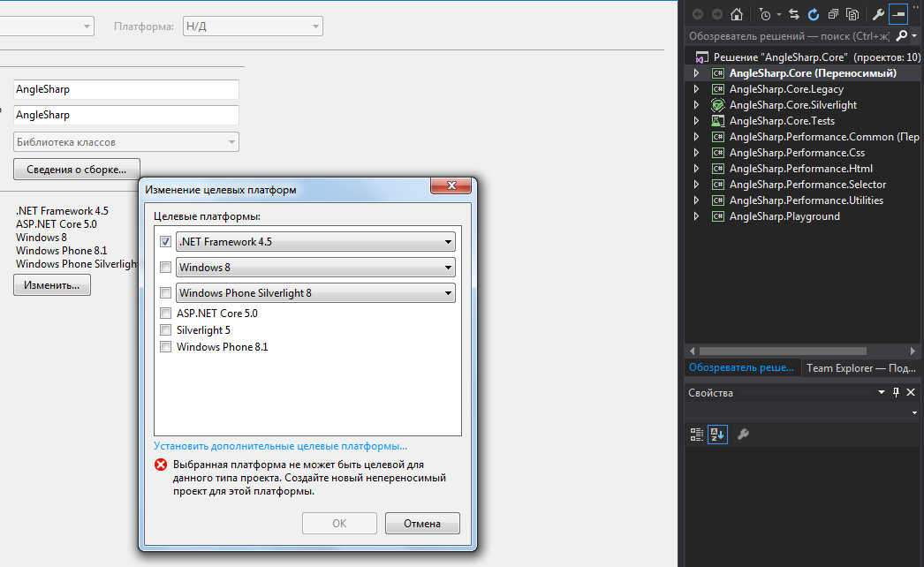924x567 pixels.
Task: Click the C# icon of AngleSharp.Playground
Action: [717, 216]
